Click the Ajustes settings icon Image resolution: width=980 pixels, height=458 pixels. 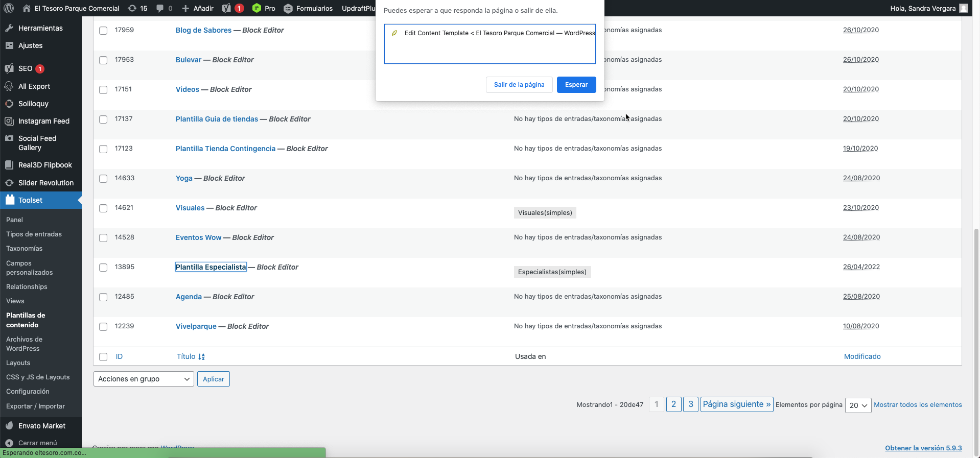(x=9, y=45)
